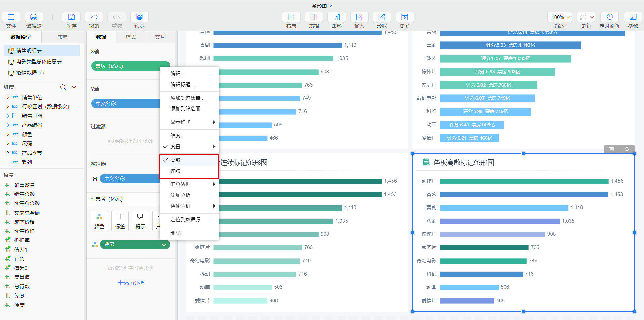
Task: Click the 颜色 mark button
Action: click(99, 221)
